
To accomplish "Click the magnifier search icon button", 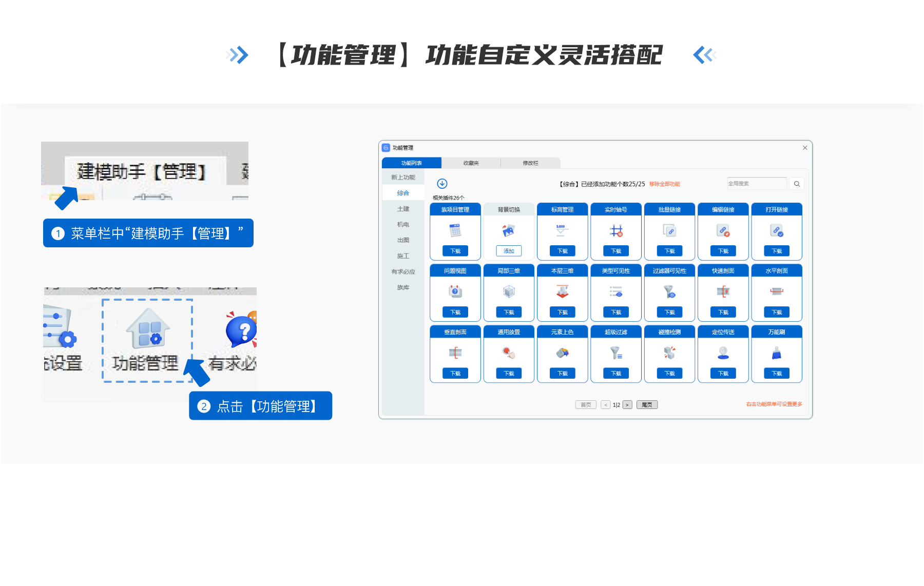I will point(797,184).
